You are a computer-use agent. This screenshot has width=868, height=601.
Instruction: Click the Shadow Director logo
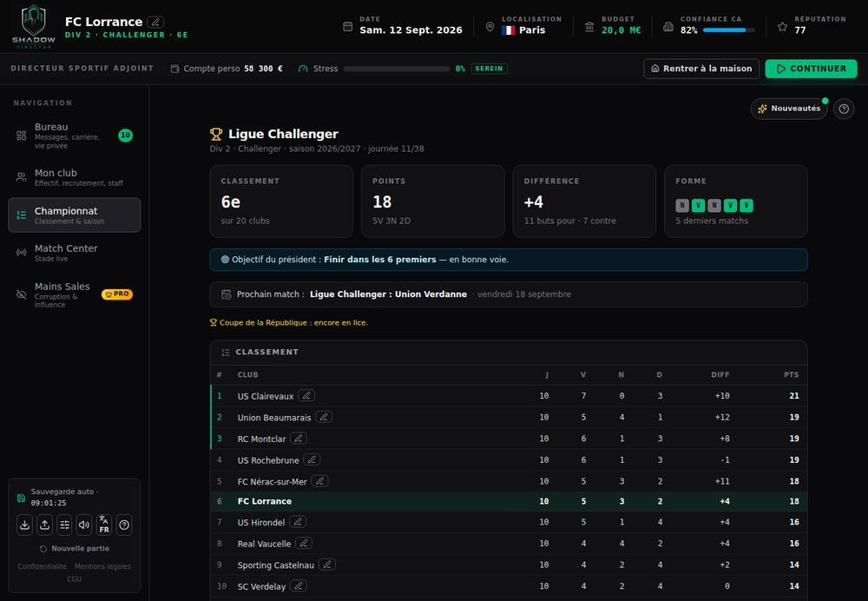pyautogui.click(x=34, y=26)
